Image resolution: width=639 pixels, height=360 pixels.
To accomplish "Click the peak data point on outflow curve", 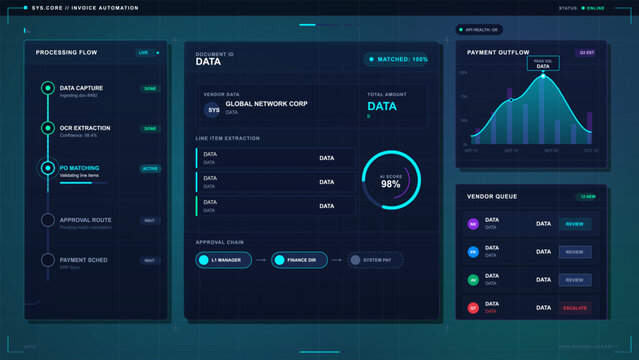I will click(543, 76).
